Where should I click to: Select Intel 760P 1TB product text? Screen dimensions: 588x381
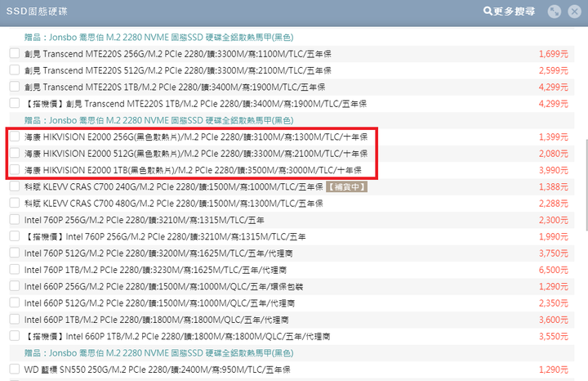[156, 270]
